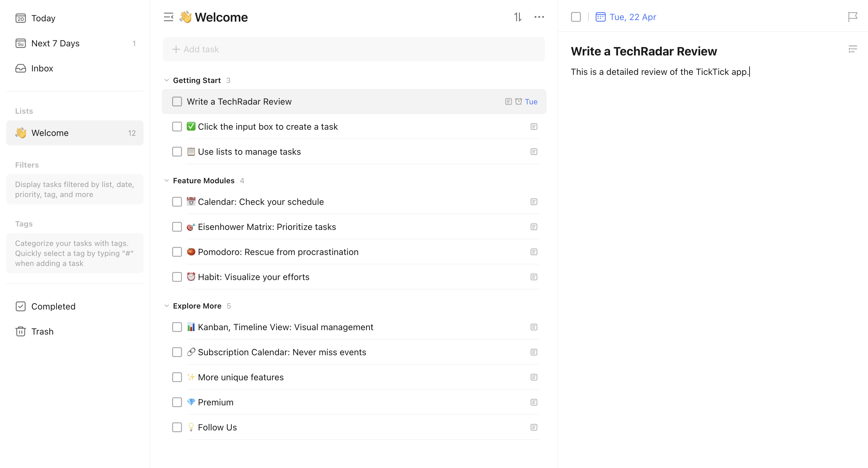Collapse the Feature Modules section

(166, 181)
